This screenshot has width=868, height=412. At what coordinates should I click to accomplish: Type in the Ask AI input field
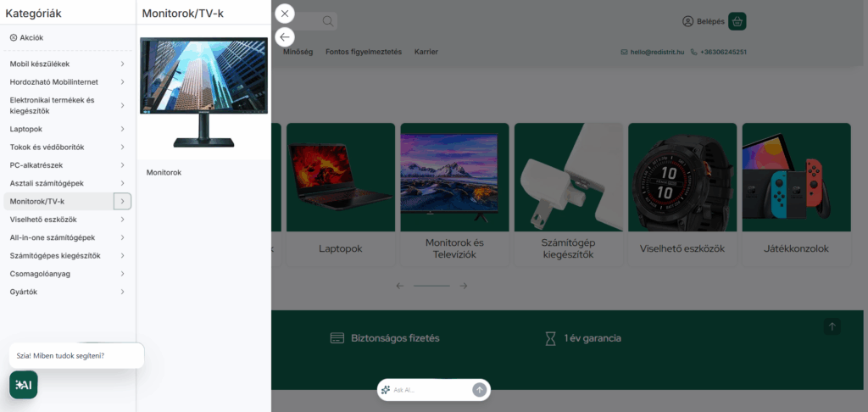pyautogui.click(x=428, y=390)
